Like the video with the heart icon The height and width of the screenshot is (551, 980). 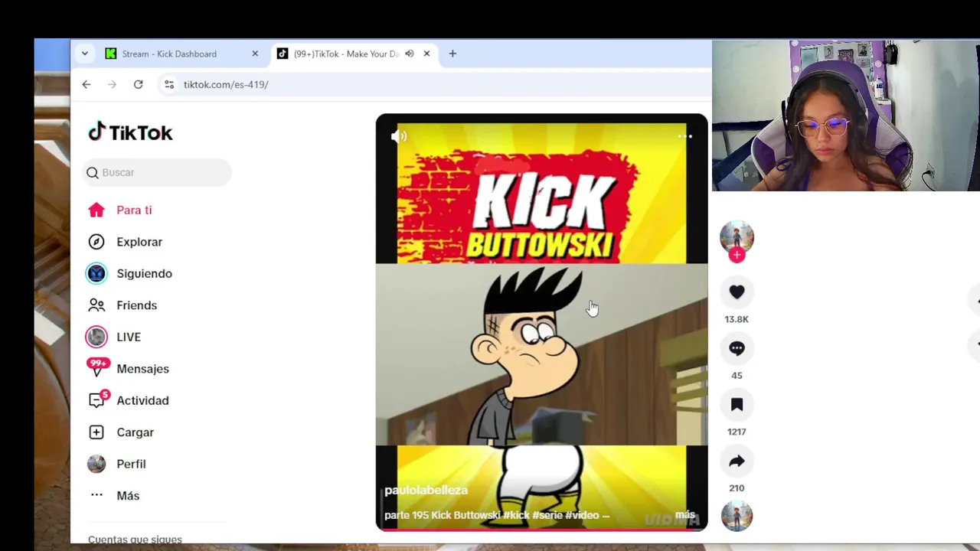tap(737, 292)
